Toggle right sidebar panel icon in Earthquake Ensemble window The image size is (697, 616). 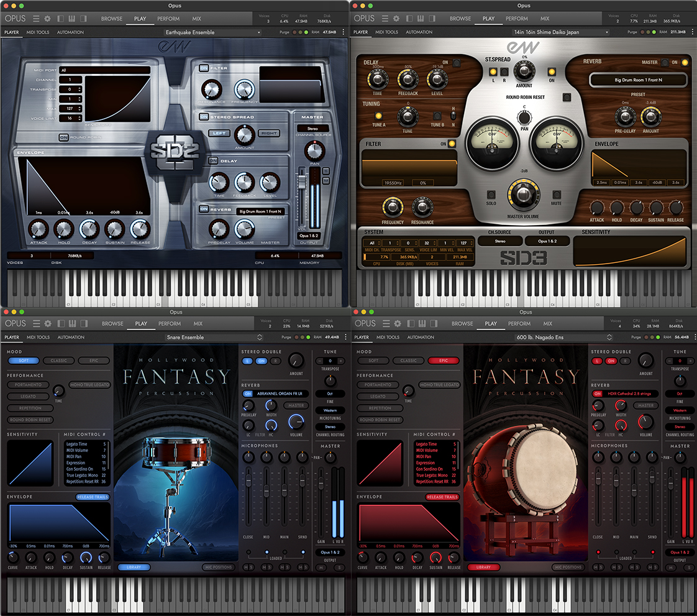click(83, 19)
